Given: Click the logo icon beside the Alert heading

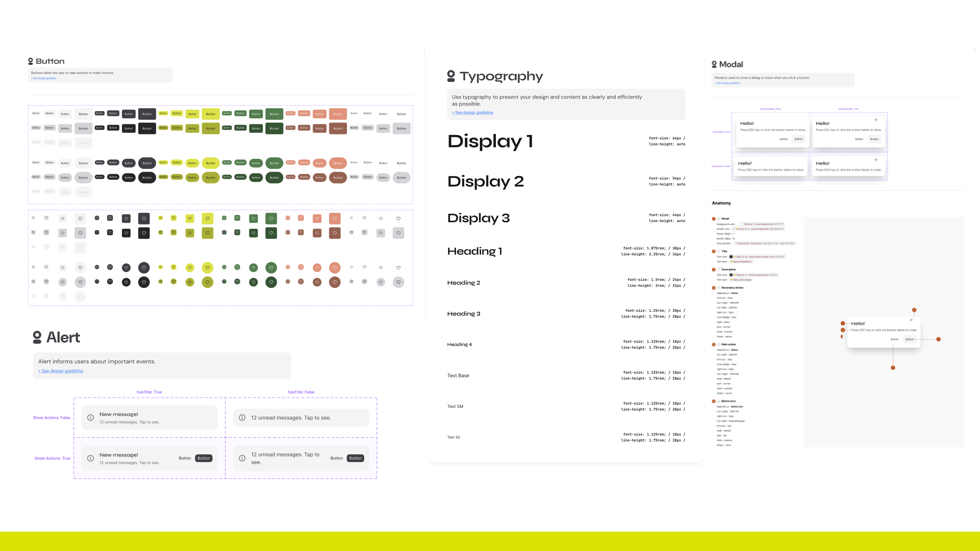Looking at the screenshot, I should click(x=37, y=337).
